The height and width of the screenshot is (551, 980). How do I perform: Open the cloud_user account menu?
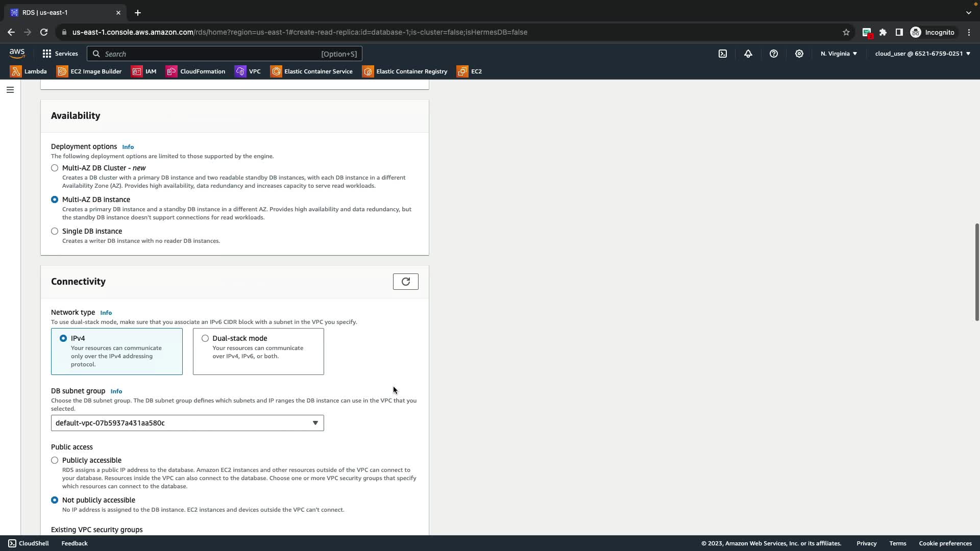point(922,54)
